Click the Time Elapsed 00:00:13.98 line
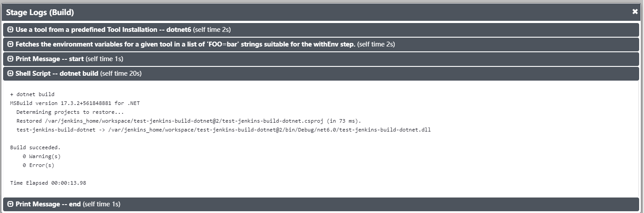Image resolution: width=644 pixels, height=213 pixels. coord(48,183)
